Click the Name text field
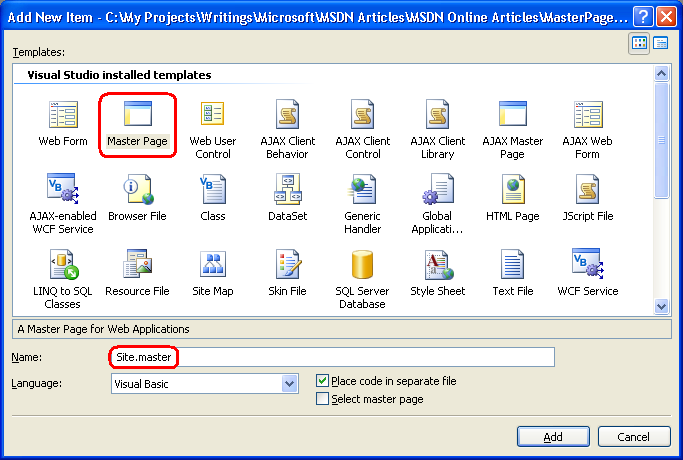The width and height of the screenshot is (683, 460). [x=330, y=357]
